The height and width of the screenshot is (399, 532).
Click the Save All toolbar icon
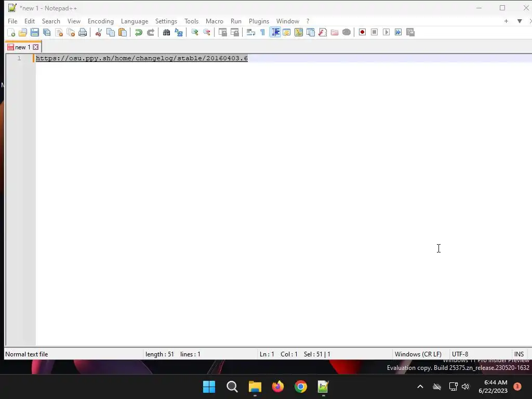47,32
